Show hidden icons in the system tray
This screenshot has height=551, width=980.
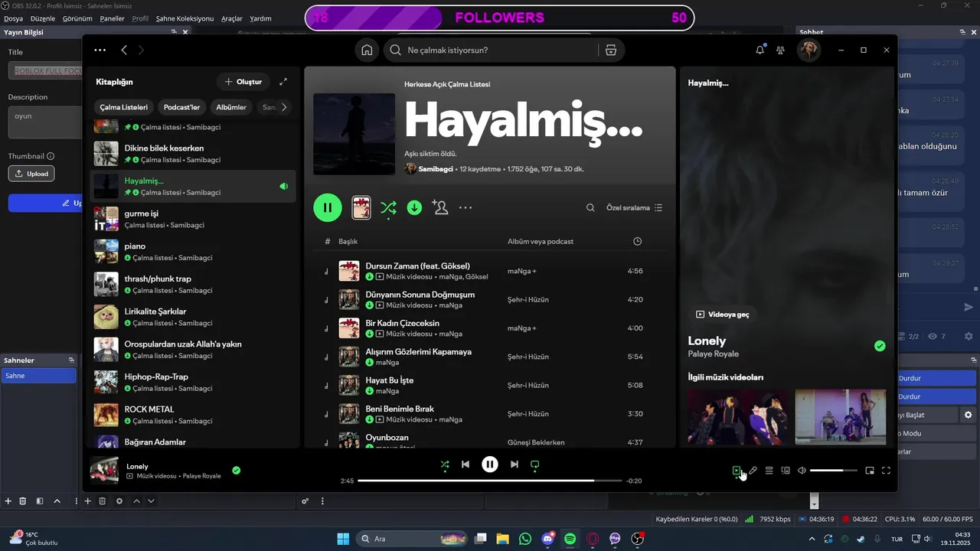(x=812, y=539)
